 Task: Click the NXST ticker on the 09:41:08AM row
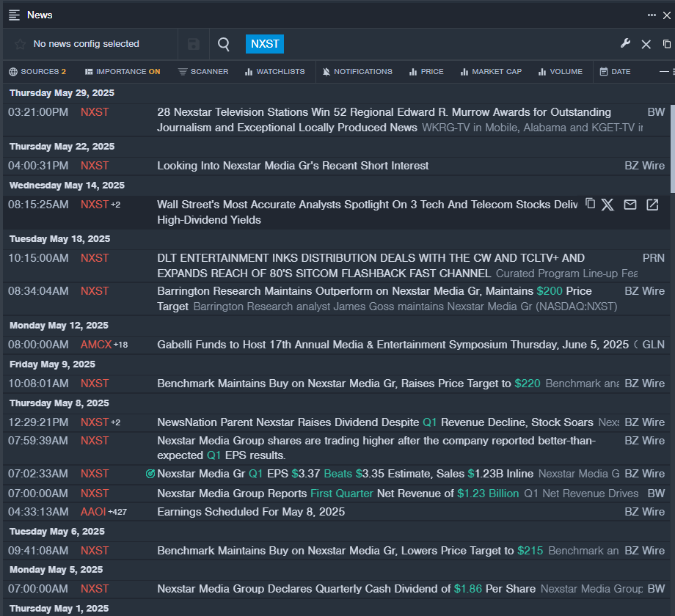click(95, 550)
